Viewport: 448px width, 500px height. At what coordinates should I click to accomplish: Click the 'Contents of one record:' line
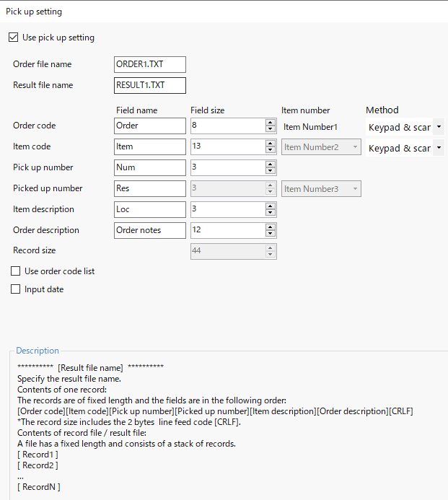[62, 390]
